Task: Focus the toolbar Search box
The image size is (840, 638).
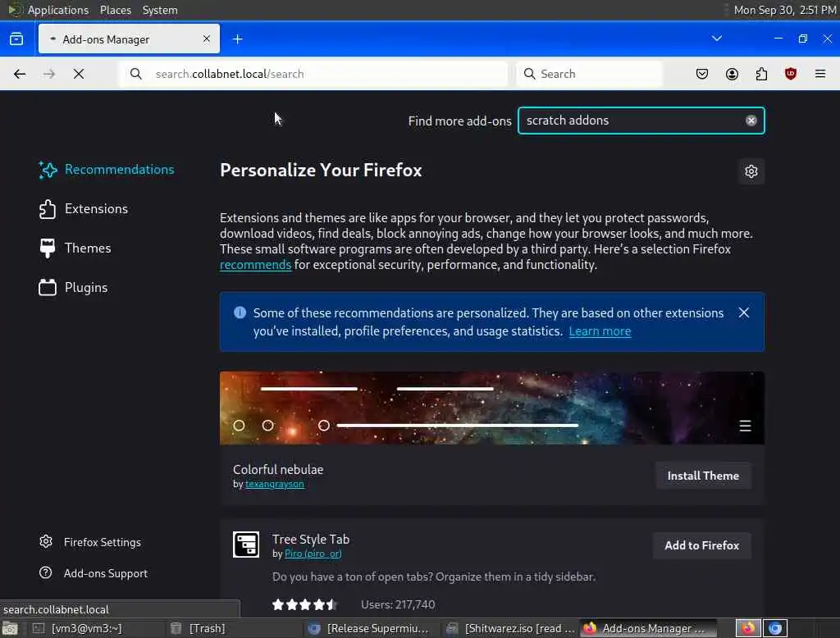Action: [589, 74]
